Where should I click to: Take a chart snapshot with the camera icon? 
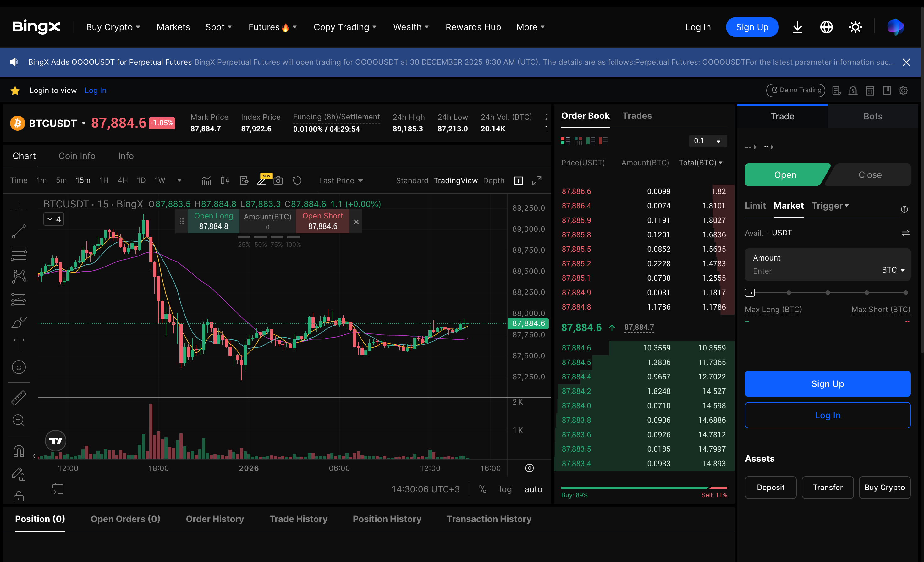pos(278,180)
